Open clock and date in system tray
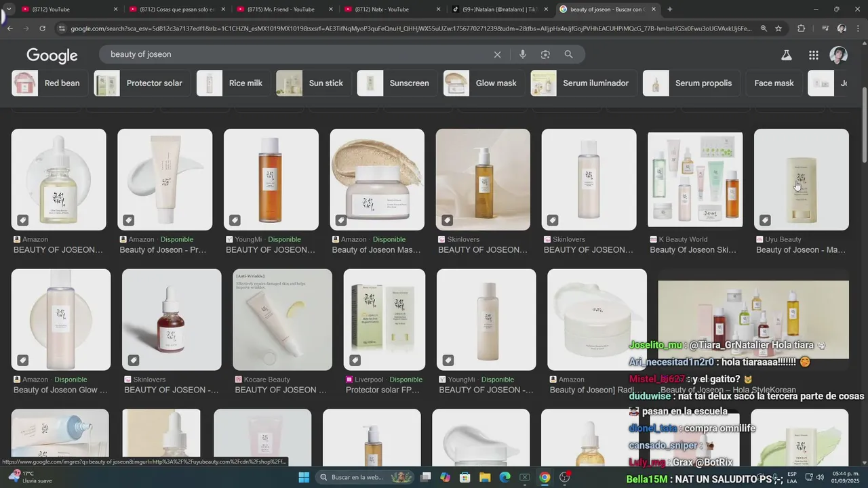 (x=844, y=477)
